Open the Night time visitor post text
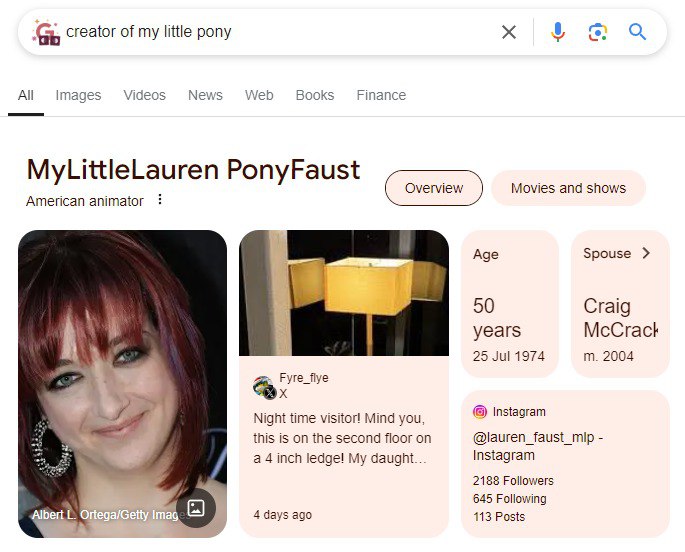The image size is (685, 552). coord(342,438)
